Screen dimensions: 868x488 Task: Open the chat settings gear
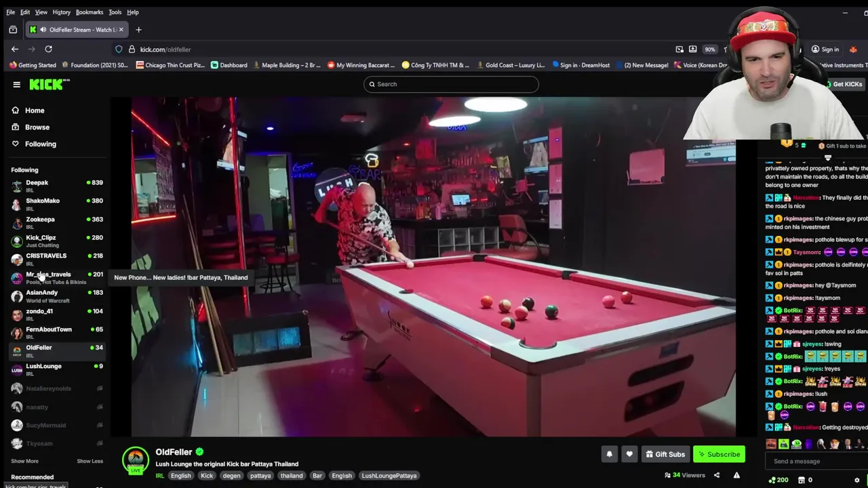click(x=857, y=480)
